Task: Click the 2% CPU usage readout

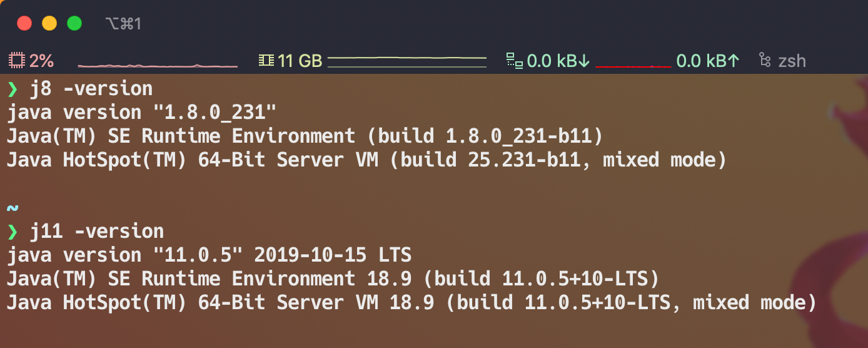Action: click(x=41, y=61)
